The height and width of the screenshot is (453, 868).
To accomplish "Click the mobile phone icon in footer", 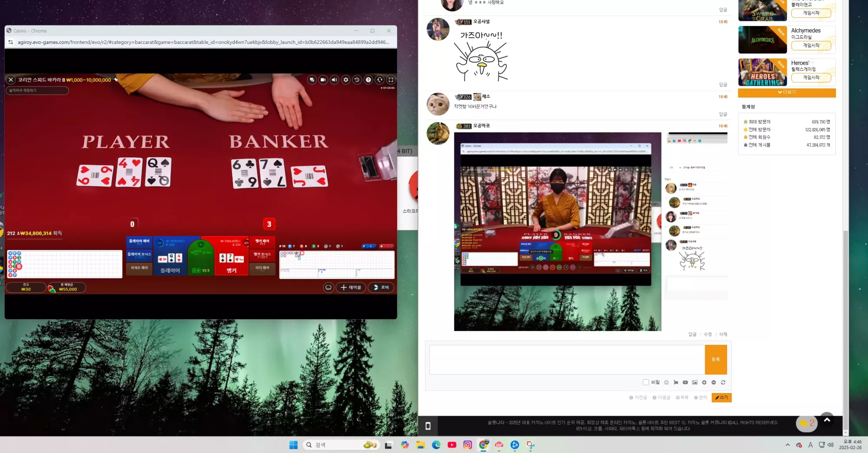I will [428, 426].
